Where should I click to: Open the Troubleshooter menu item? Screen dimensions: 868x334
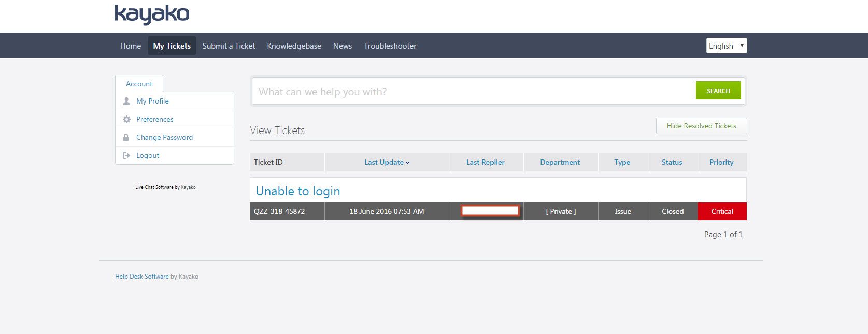[390, 46]
